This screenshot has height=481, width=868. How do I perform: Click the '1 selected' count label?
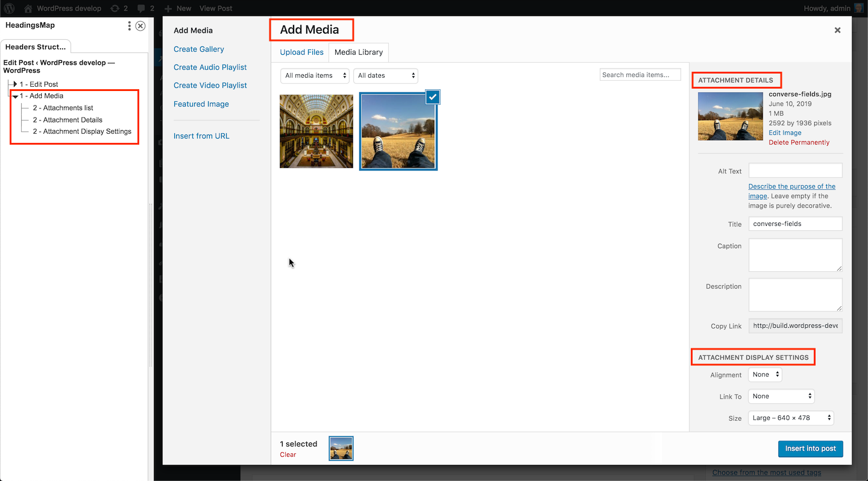[298, 444]
